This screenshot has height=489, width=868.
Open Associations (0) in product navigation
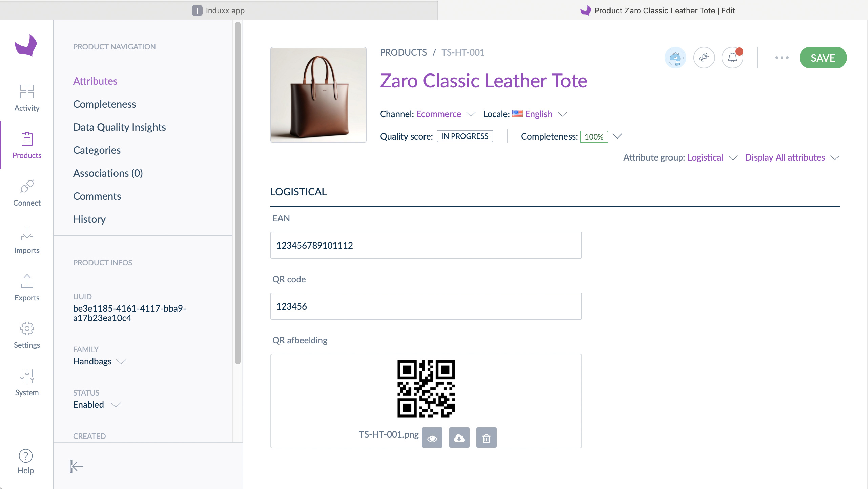tap(108, 173)
